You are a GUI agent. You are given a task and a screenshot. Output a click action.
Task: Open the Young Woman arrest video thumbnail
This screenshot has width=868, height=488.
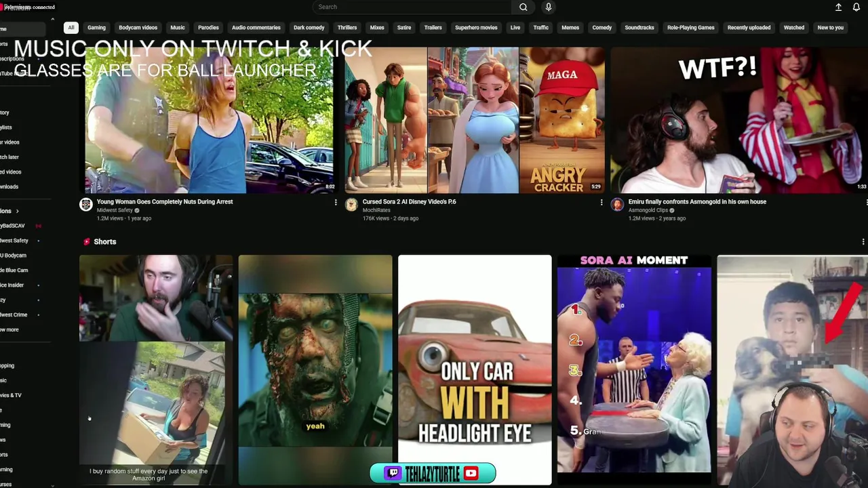pos(210,120)
